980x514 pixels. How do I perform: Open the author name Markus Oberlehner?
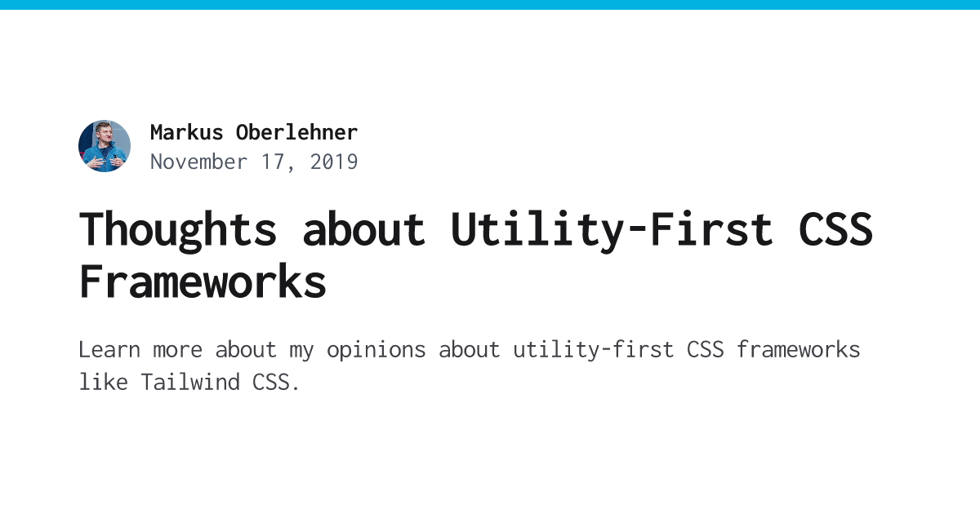click(x=254, y=132)
